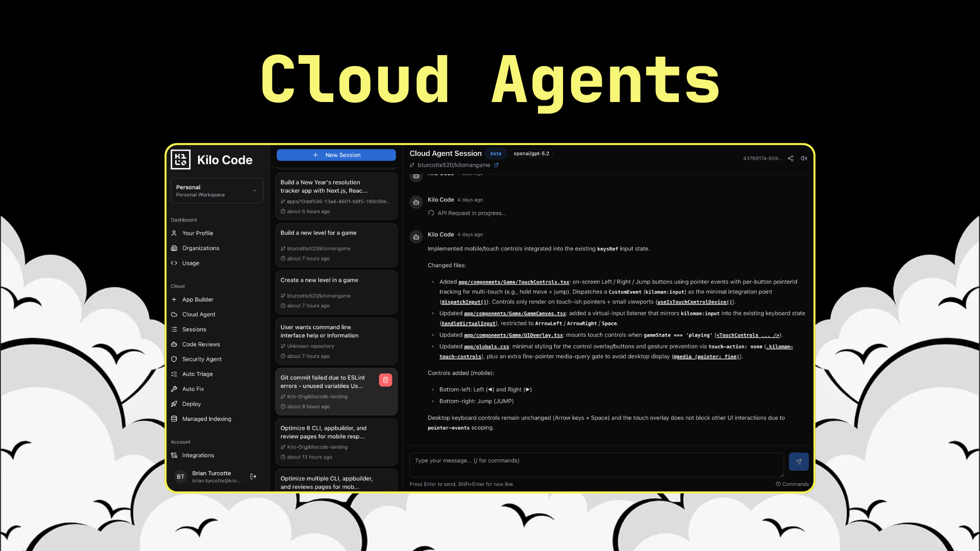Screen dimensions: 980x551
Task: Click the logout icon beside Brian Turcotte
Action: coord(253,477)
